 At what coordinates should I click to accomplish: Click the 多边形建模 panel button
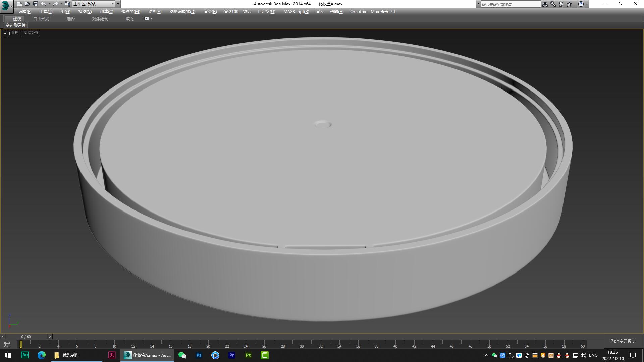click(16, 25)
